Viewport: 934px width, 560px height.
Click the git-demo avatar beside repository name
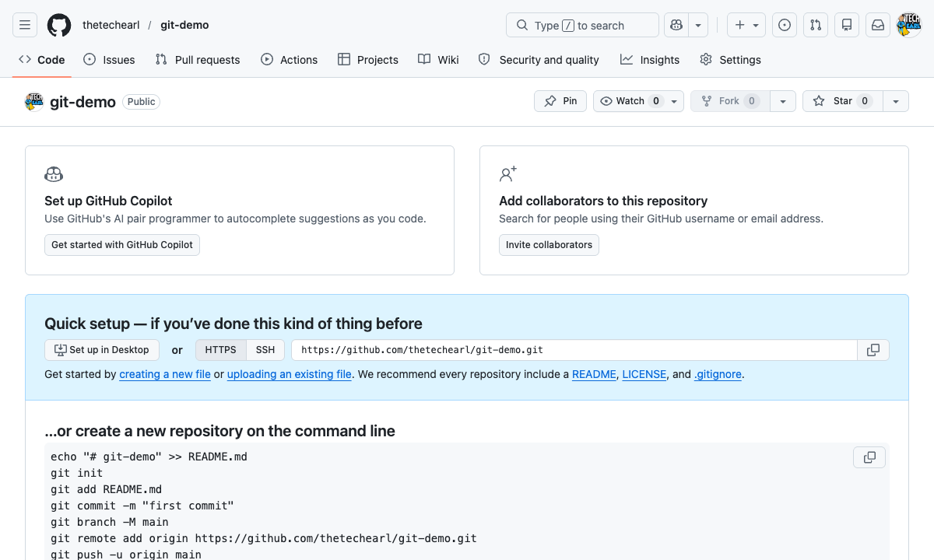pyautogui.click(x=34, y=102)
